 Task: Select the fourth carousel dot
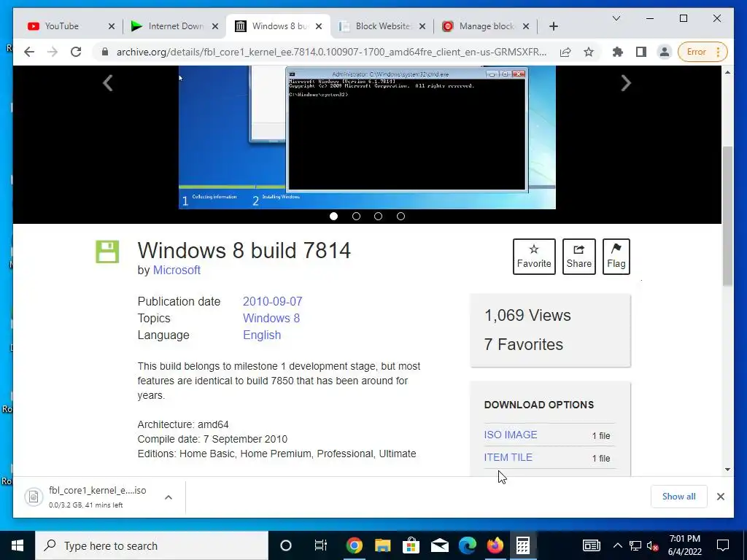(x=400, y=216)
